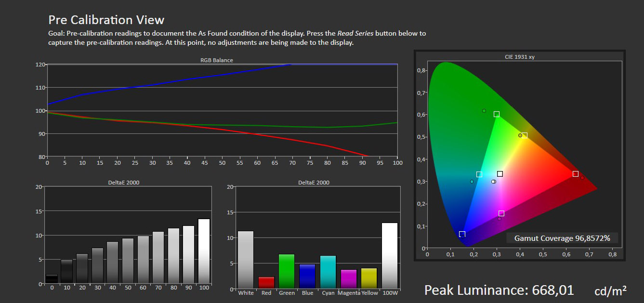The image size is (644, 303).
Task: Click the Cyan bar in color DeltaE chart
Action: coord(328,272)
